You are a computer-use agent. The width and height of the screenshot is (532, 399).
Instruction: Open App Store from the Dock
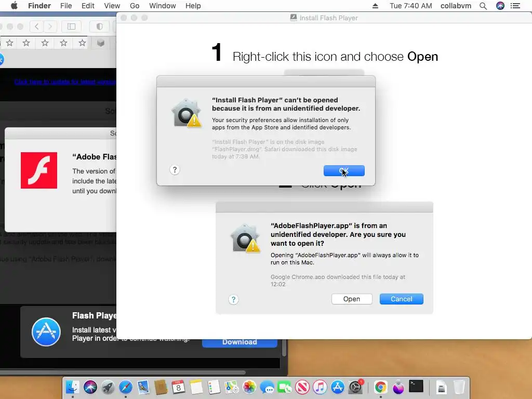pyautogui.click(x=338, y=387)
